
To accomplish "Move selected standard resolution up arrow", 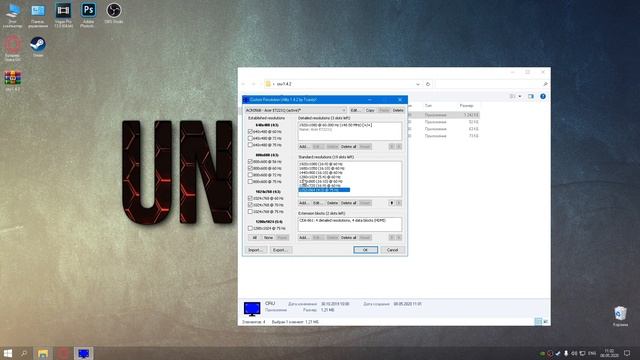I will point(391,203).
